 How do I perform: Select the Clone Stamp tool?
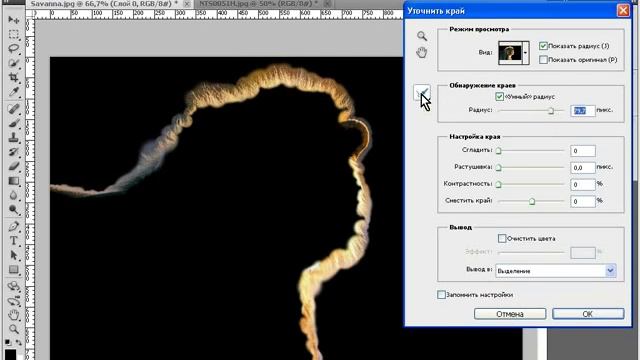[13, 138]
